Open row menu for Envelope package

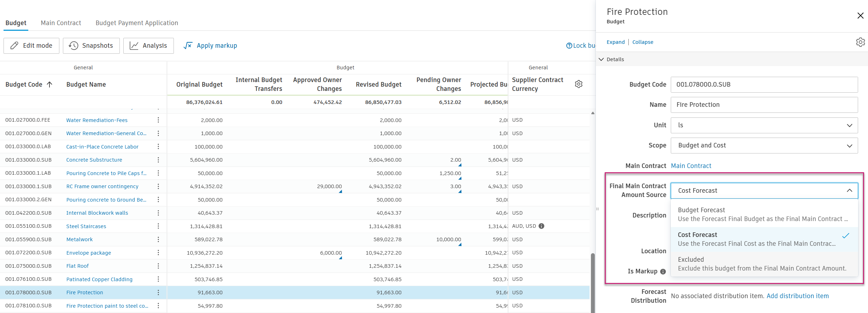click(158, 253)
